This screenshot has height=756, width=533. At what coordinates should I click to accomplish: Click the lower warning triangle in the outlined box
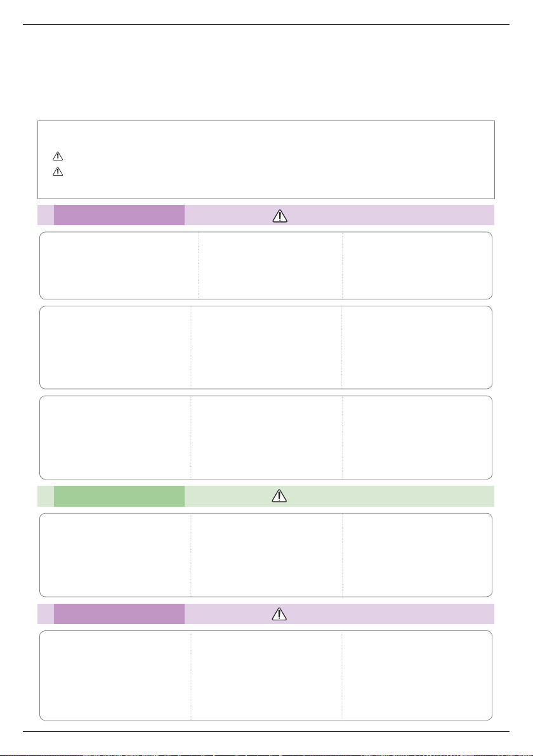pyautogui.click(x=57, y=171)
